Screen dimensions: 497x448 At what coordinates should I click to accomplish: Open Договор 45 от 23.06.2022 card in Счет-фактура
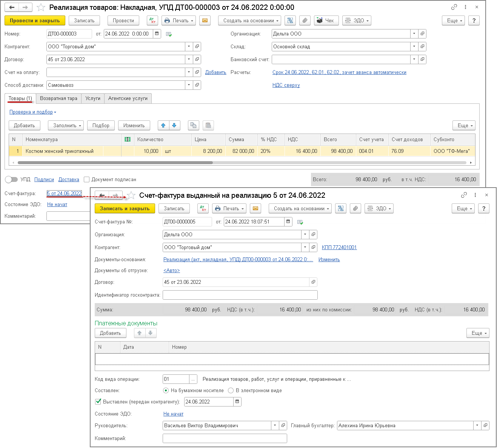coord(313,282)
